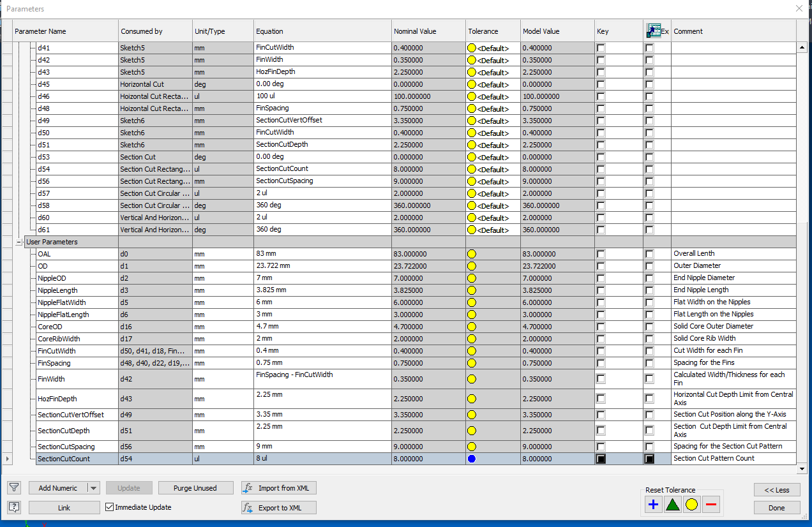Click the Export column header icon
Screen dimensions: 812x527
(x=654, y=30)
